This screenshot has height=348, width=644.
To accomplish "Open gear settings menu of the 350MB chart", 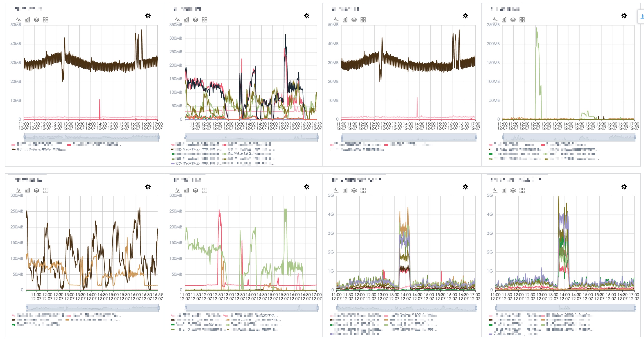I will [306, 16].
